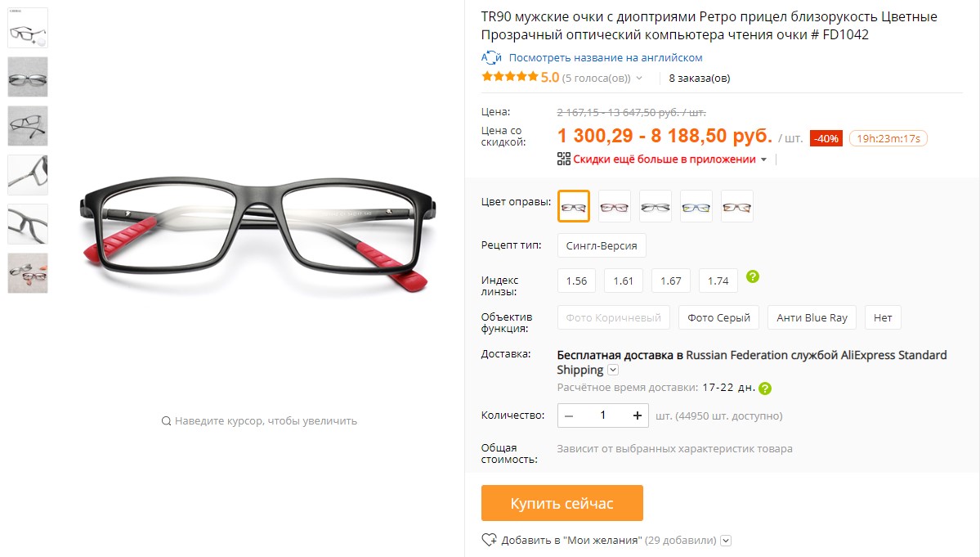Expand the shipping method dropdown after Shipping

pyautogui.click(x=613, y=370)
